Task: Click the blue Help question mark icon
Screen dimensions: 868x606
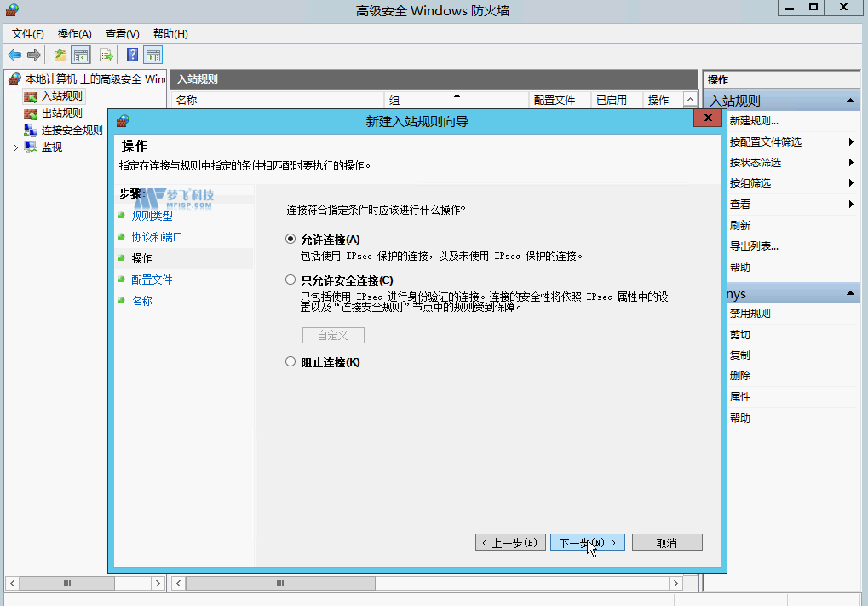Action: tap(133, 55)
